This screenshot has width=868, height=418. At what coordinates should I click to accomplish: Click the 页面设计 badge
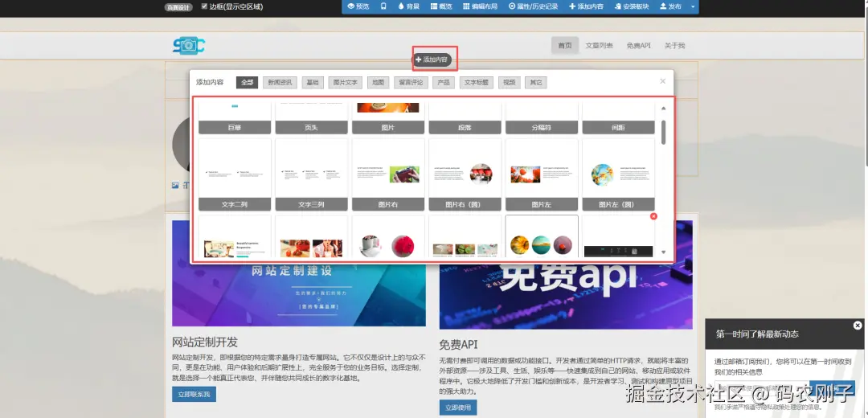point(178,7)
